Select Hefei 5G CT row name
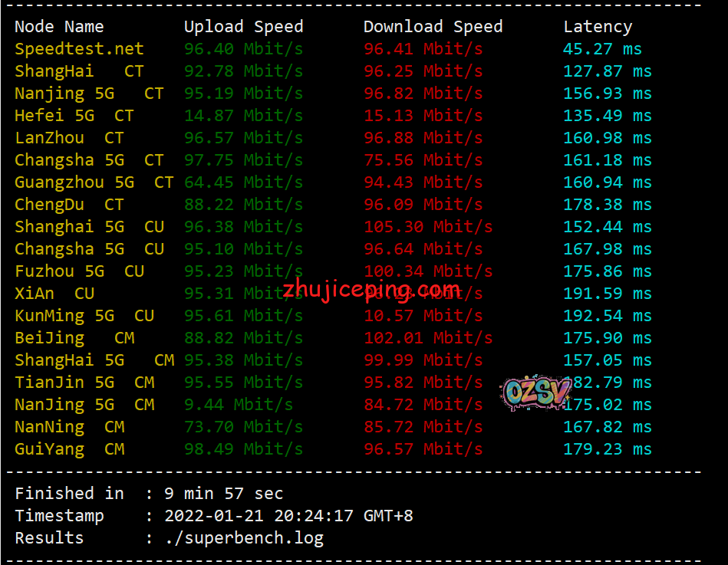 point(74,116)
